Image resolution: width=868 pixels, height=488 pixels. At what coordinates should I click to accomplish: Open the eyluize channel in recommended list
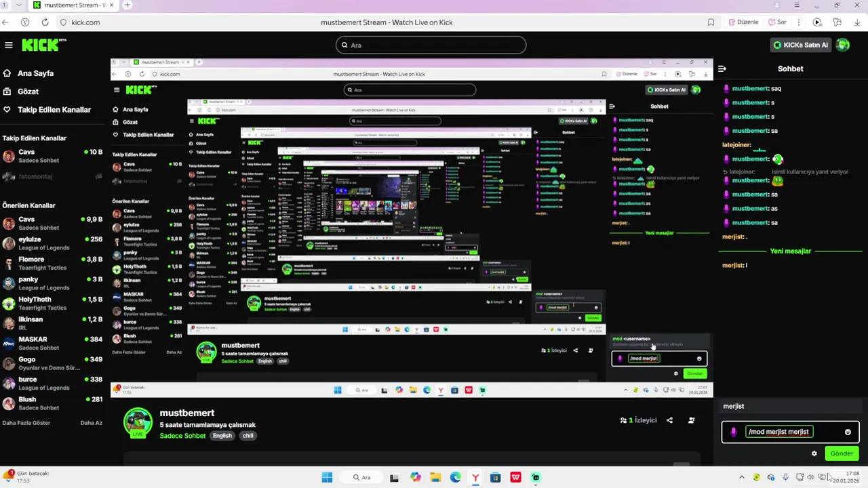tap(53, 243)
